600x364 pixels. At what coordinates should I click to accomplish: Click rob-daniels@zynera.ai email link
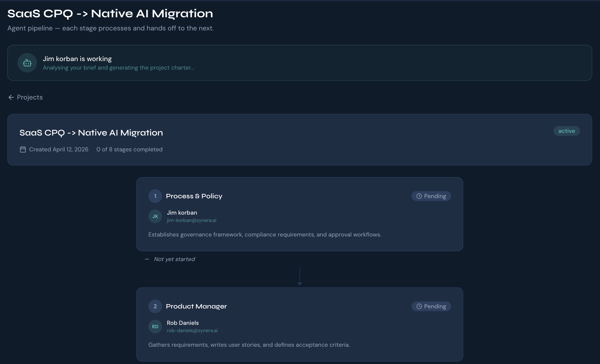click(x=192, y=331)
